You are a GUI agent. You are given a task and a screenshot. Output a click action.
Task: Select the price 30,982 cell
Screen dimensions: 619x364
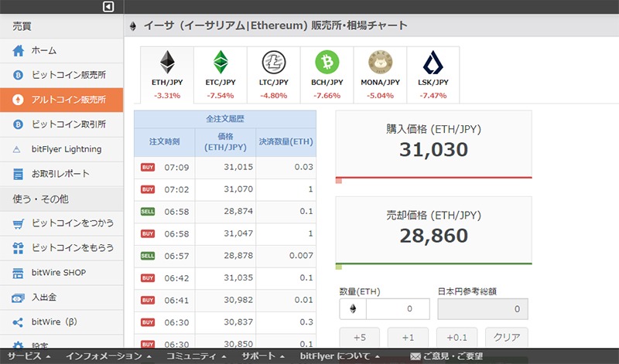point(225,300)
